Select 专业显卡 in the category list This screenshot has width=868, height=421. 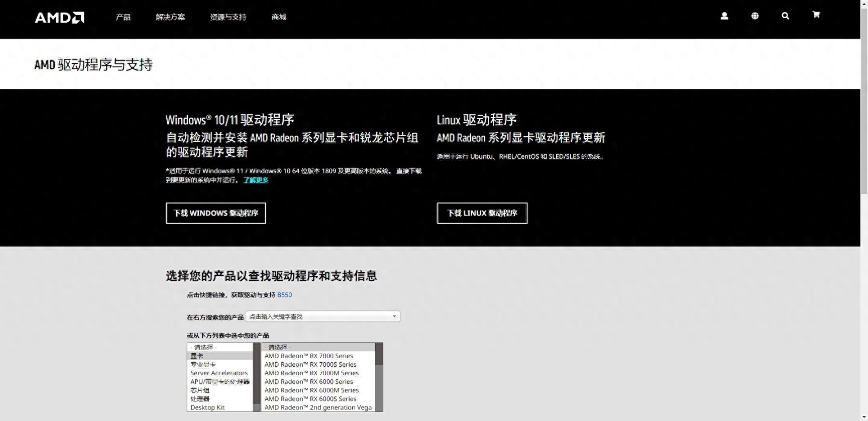point(203,364)
